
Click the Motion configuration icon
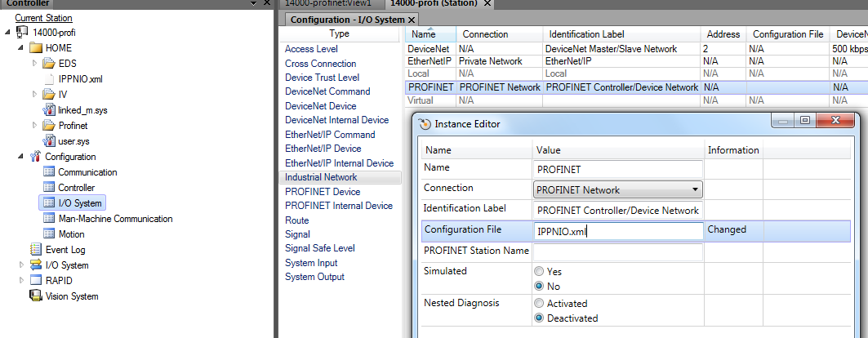click(48, 234)
